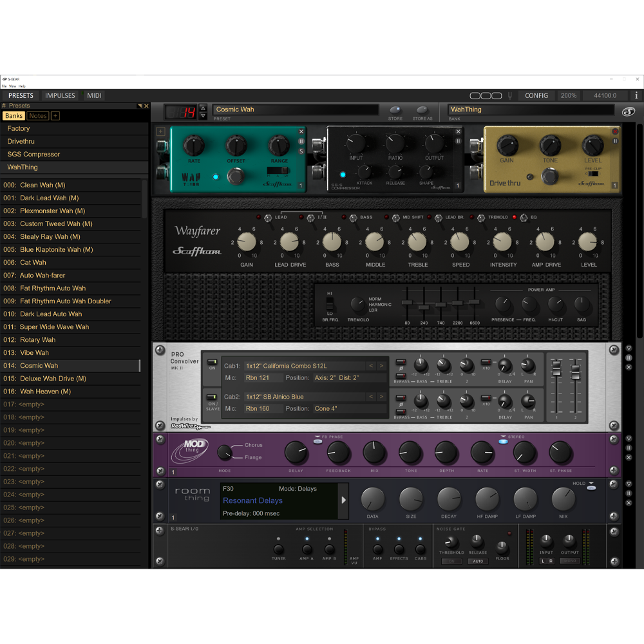Click the Convolver channel 1 fader

tap(556, 368)
